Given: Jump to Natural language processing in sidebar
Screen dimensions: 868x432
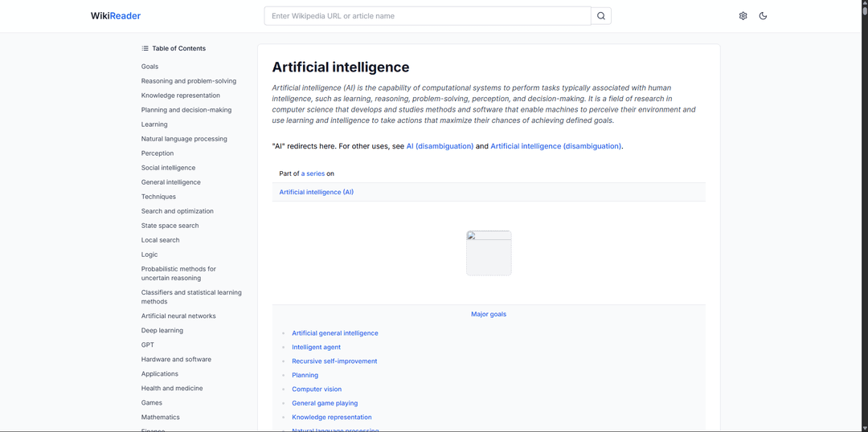Looking at the screenshot, I should pyautogui.click(x=184, y=139).
